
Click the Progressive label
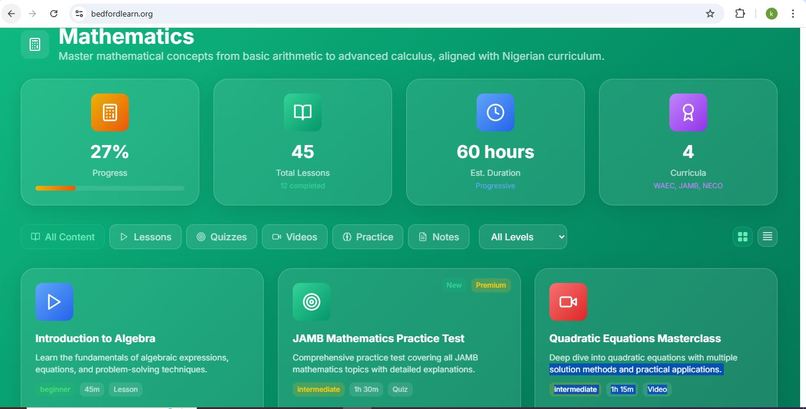click(495, 186)
